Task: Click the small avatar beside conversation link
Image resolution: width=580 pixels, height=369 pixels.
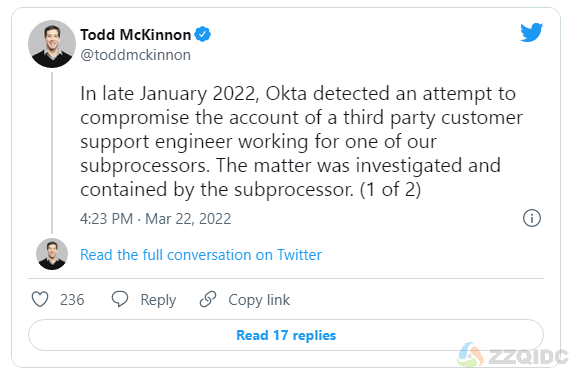Action: pyautogui.click(x=52, y=254)
